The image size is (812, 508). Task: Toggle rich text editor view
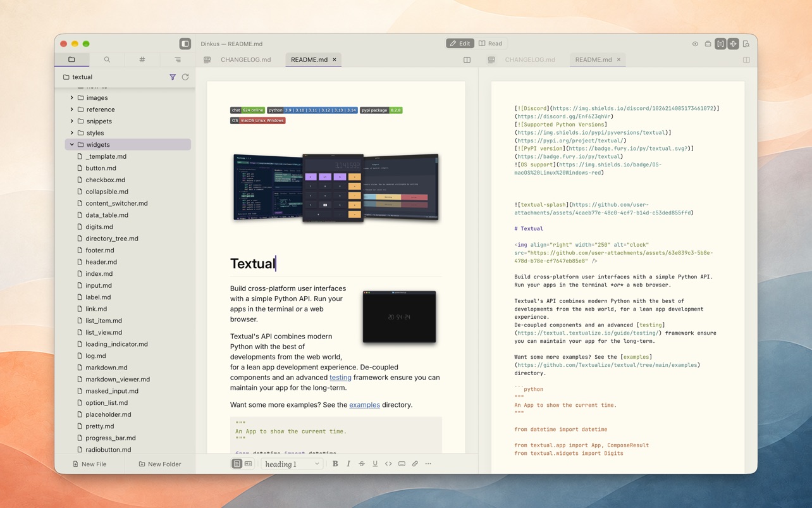(x=237, y=464)
